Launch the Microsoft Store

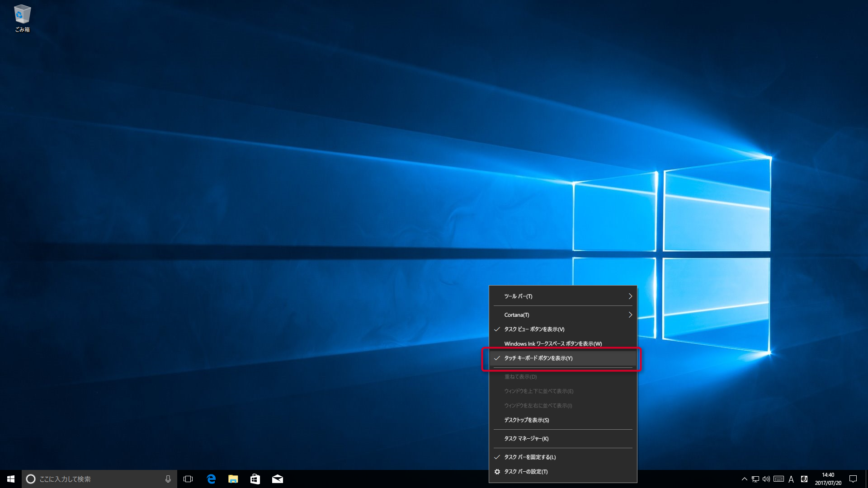coord(255,479)
